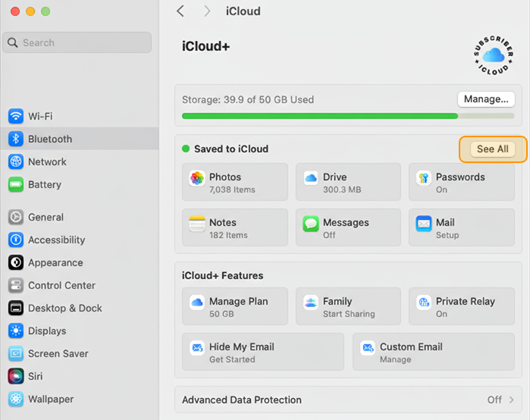Click the Photos pinwheel icon
Image resolution: width=530 pixels, height=420 pixels.
pyautogui.click(x=196, y=178)
